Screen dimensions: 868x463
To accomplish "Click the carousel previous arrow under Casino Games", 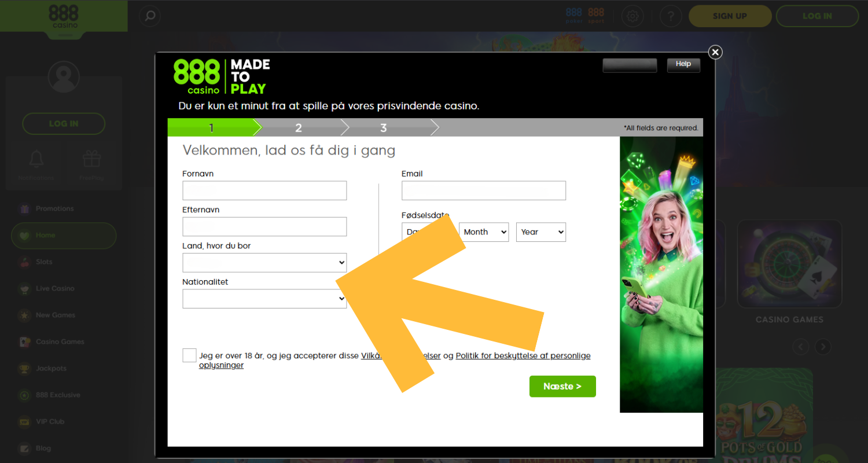I will [x=801, y=347].
